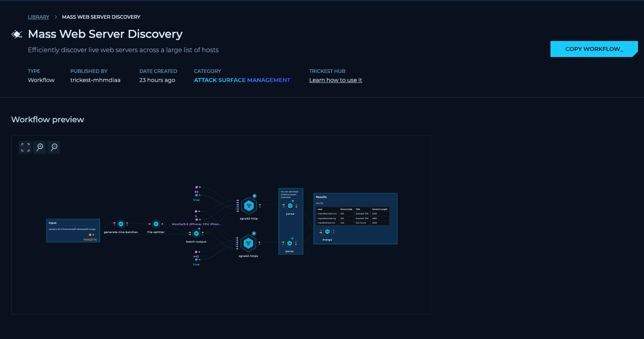Screen dimensions: 644x339
Task: Click the '23 hours ago' date text
Action: click(x=157, y=80)
